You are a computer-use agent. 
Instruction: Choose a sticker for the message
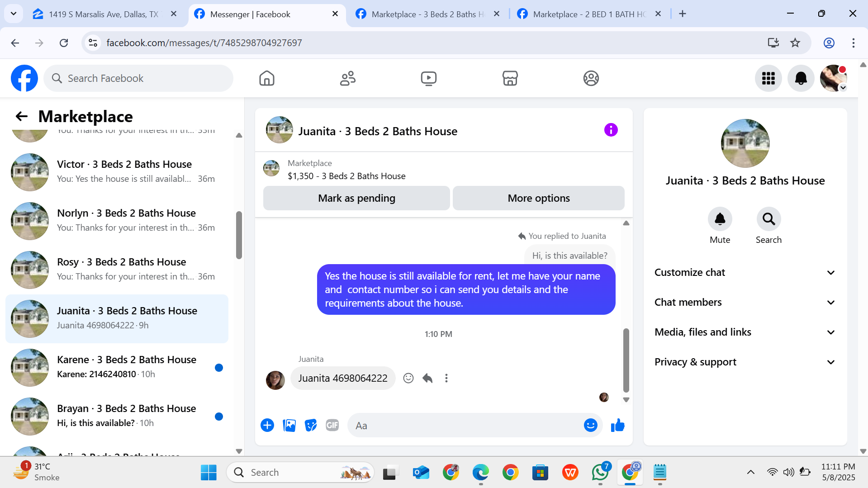point(311,425)
